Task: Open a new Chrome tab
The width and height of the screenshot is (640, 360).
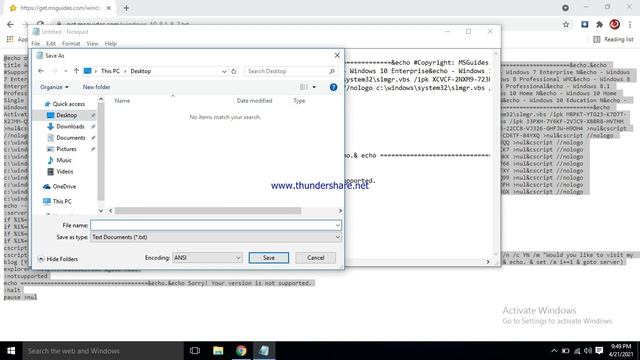Action: 126,8
